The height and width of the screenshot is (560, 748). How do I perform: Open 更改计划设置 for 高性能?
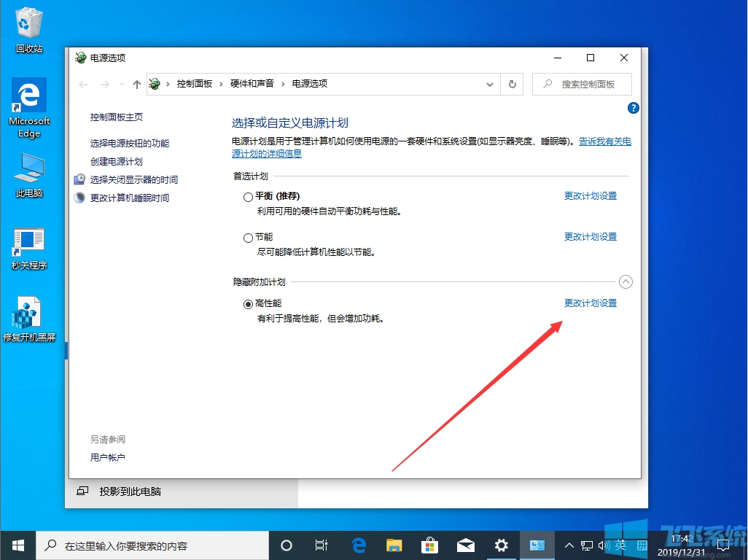591,303
